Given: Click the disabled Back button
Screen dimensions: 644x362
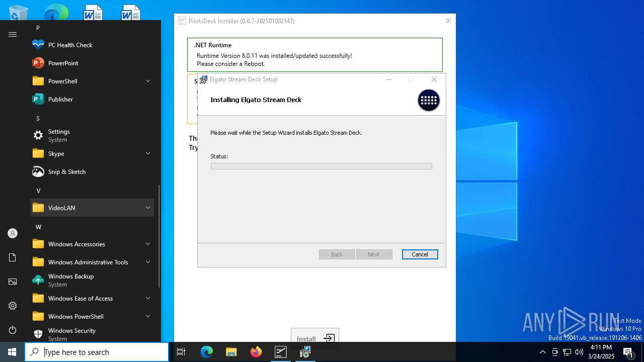Looking at the screenshot, I should click(x=337, y=254).
